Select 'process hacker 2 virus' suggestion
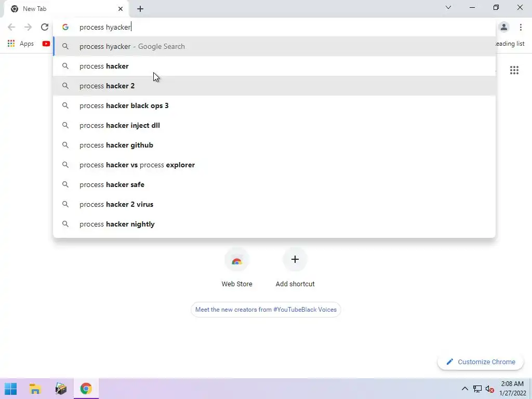The height and width of the screenshot is (399, 532). point(274,204)
